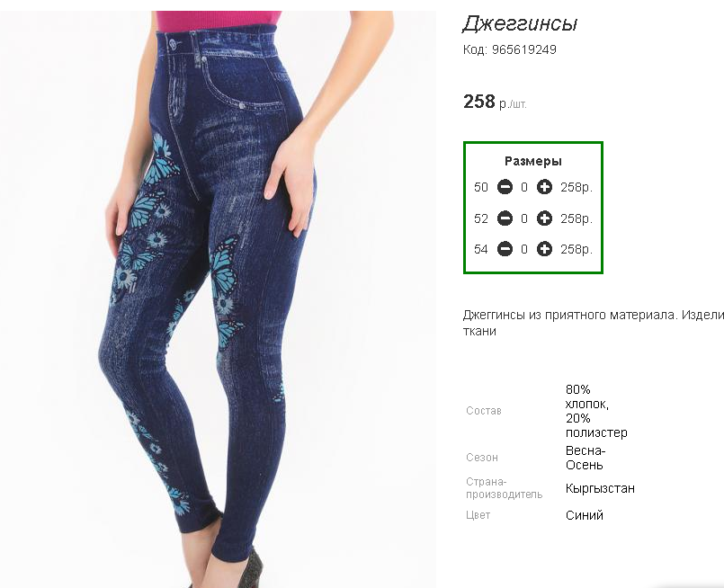This screenshot has height=588, width=724.
Task: Click the size 50 label
Action: [480, 187]
